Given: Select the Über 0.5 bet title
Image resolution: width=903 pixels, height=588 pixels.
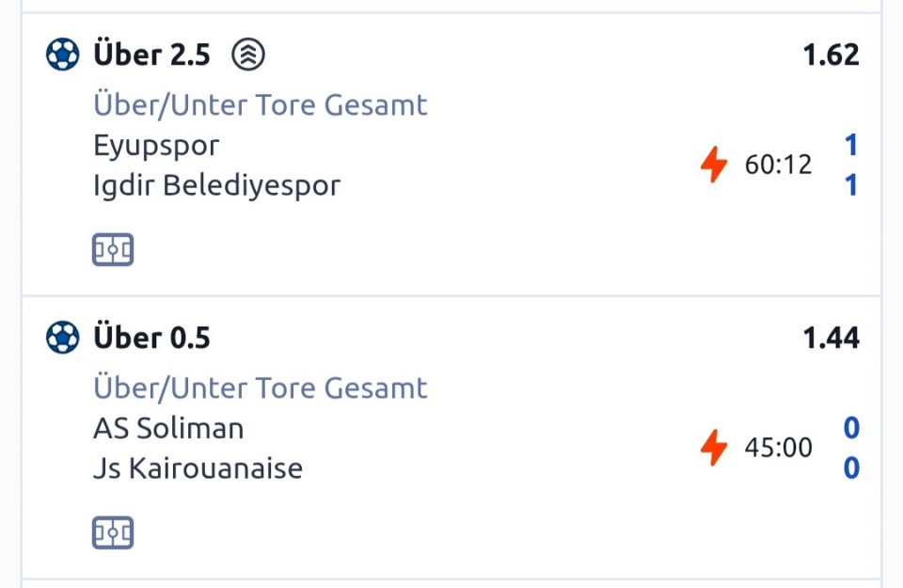Looking at the screenshot, I should [x=151, y=337].
